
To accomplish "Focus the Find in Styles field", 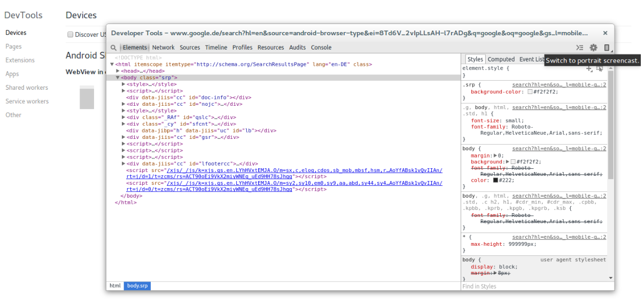I will pos(537,286).
